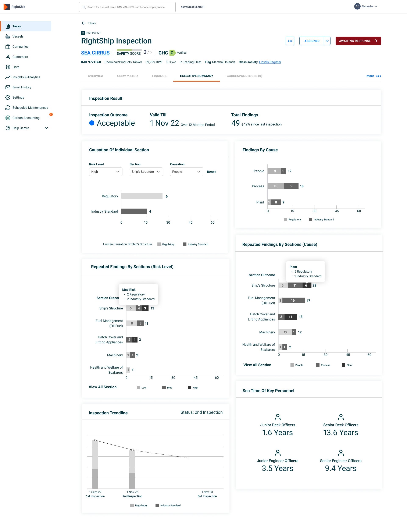
Task: Click the 1 Nov 22 trendline point
Action: (x=132, y=450)
